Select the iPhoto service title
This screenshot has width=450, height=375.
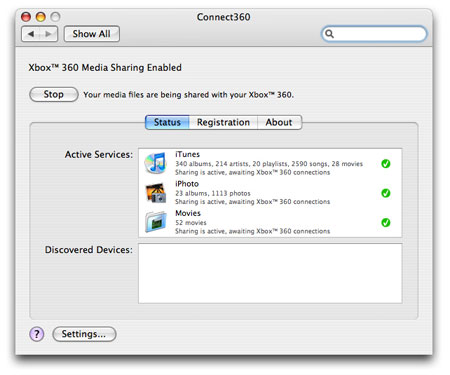[x=187, y=184]
